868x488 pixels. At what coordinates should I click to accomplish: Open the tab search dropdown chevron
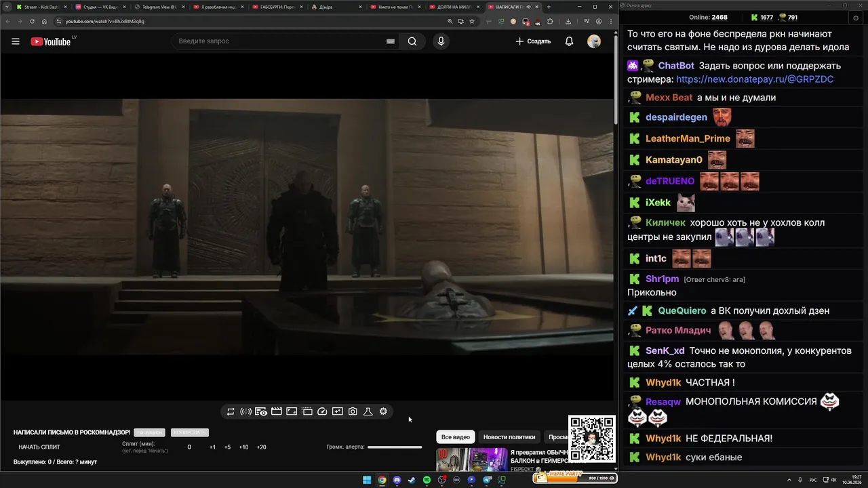point(7,7)
